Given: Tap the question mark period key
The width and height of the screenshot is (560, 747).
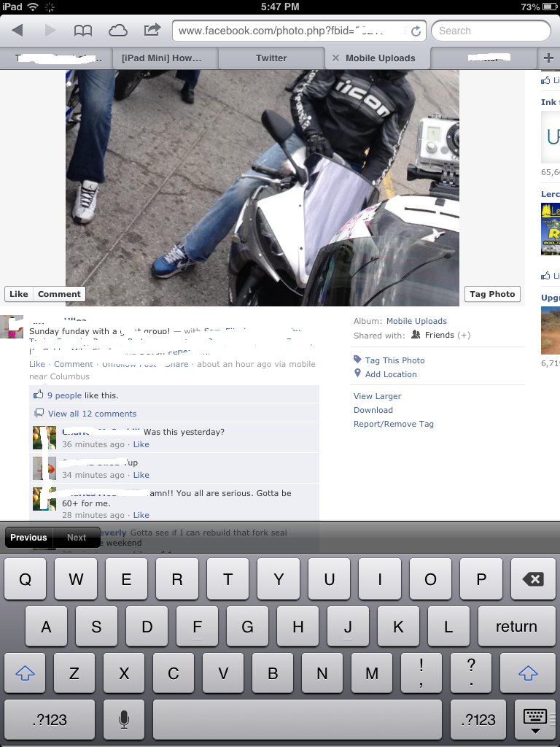Looking at the screenshot, I should coord(471,673).
